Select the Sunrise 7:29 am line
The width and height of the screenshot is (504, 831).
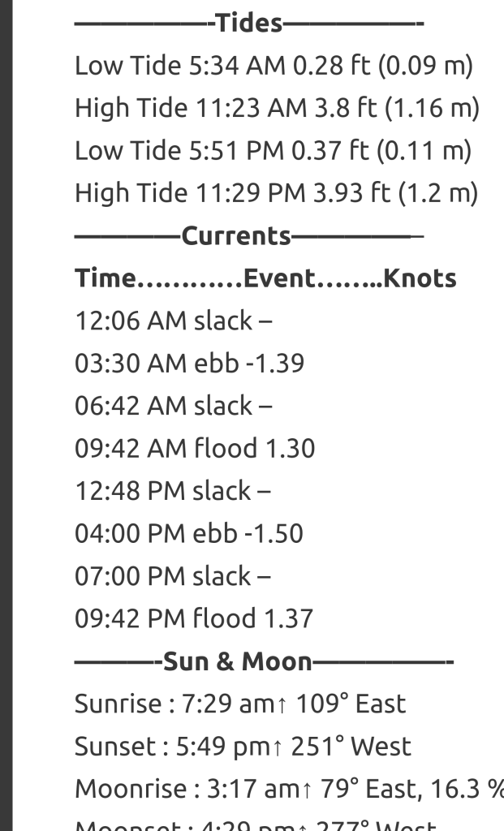pos(240,704)
